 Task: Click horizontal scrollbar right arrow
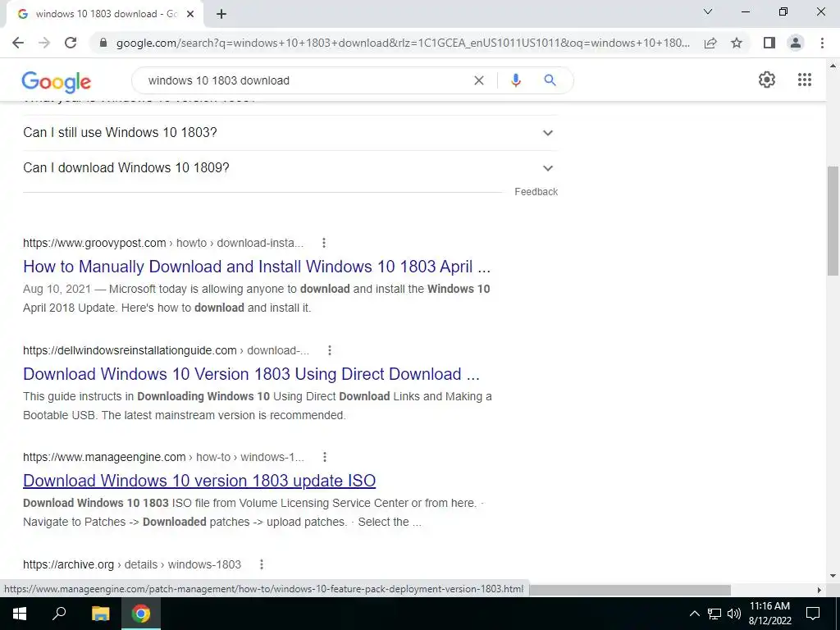pos(819,590)
